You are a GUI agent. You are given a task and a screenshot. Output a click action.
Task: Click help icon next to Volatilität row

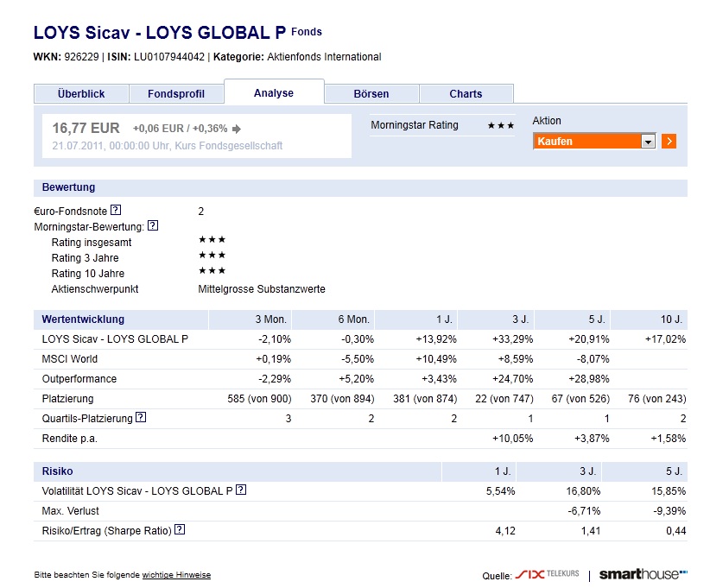click(241, 490)
